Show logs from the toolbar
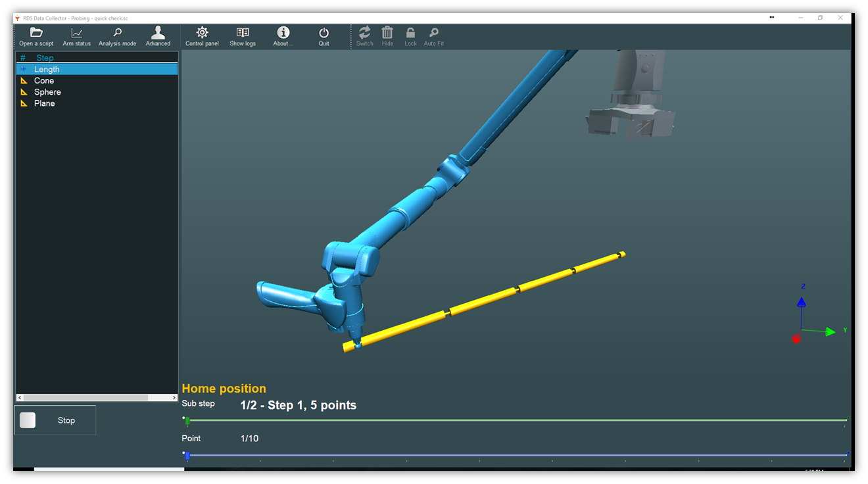868x484 pixels. point(243,36)
